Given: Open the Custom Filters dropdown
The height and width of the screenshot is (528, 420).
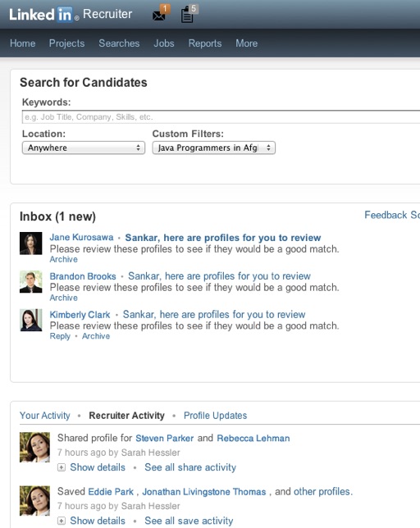Looking at the screenshot, I should [214, 148].
